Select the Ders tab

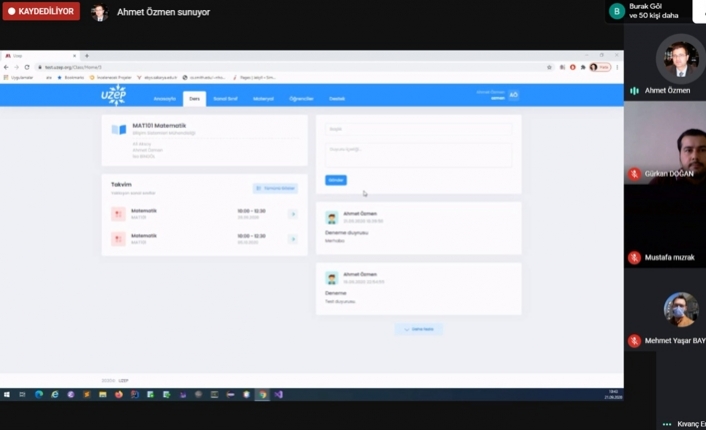(x=195, y=99)
